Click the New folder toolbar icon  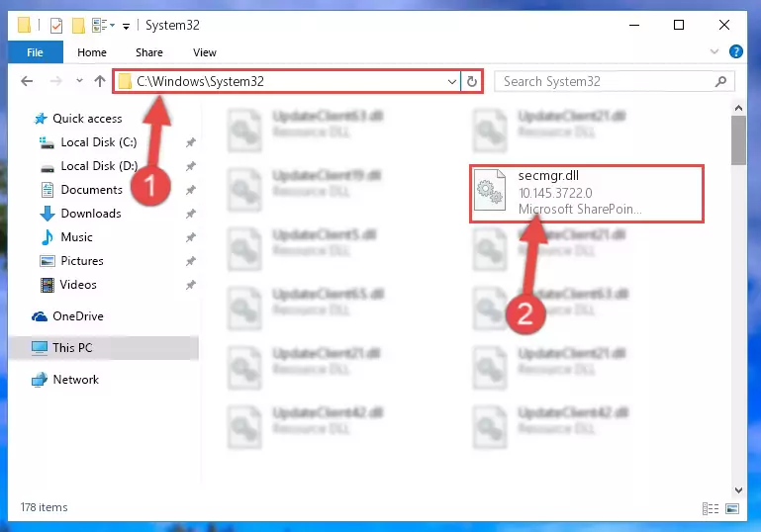(x=78, y=25)
